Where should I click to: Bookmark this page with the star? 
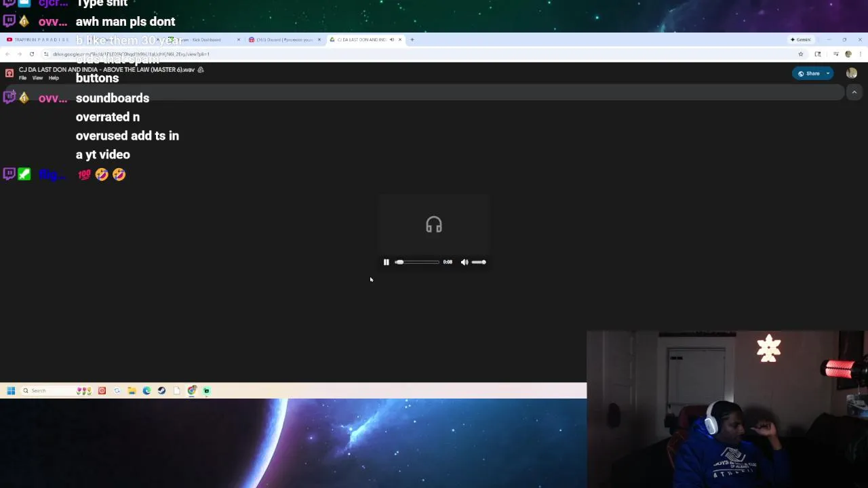[x=801, y=54]
